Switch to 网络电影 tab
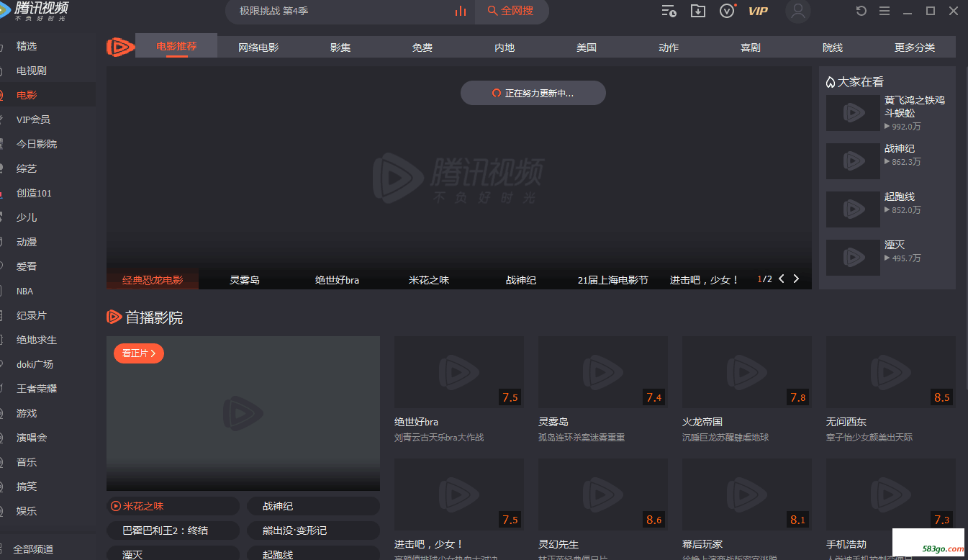Image resolution: width=968 pixels, height=560 pixels. (x=258, y=48)
